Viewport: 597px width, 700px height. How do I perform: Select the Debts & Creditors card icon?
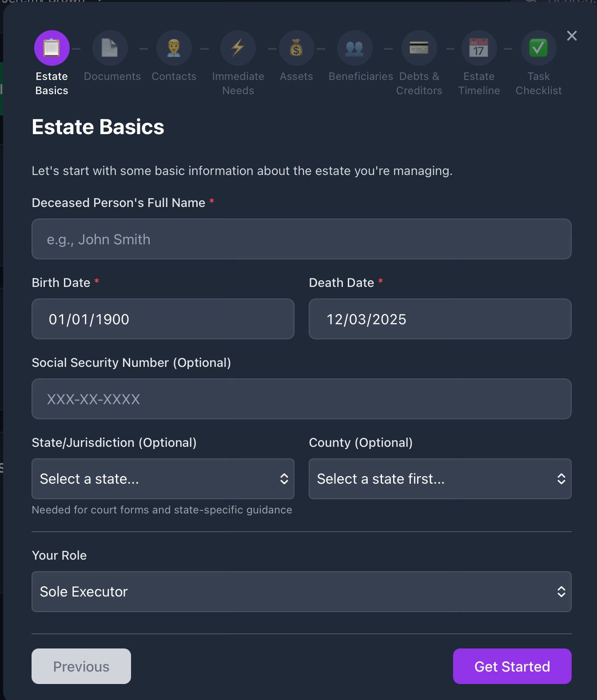[419, 48]
